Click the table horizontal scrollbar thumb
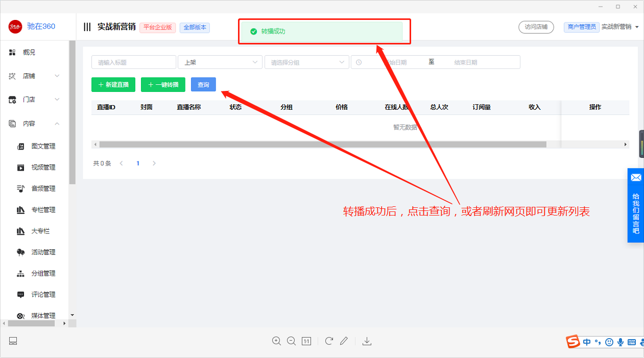 323,145
